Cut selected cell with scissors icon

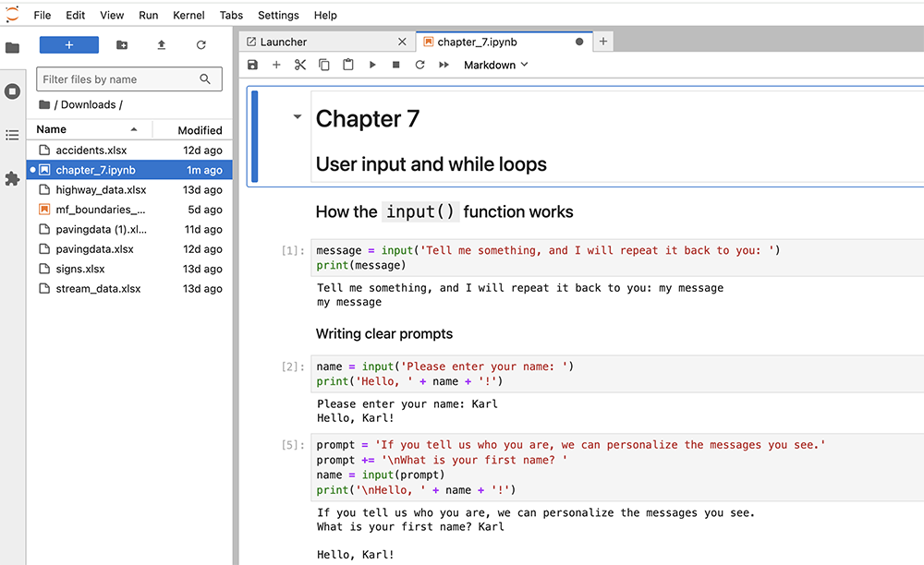pos(300,65)
